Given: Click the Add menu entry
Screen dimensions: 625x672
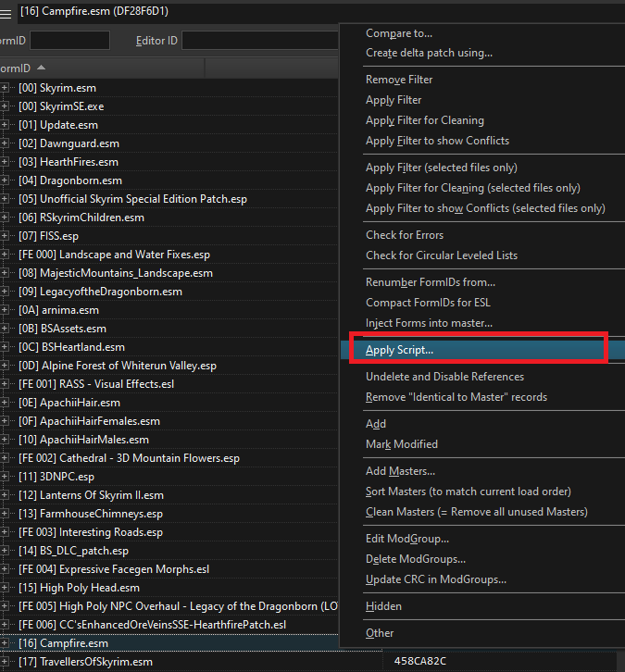Looking at the screenshot, I should pyautogui.click(x=376, y=424).
